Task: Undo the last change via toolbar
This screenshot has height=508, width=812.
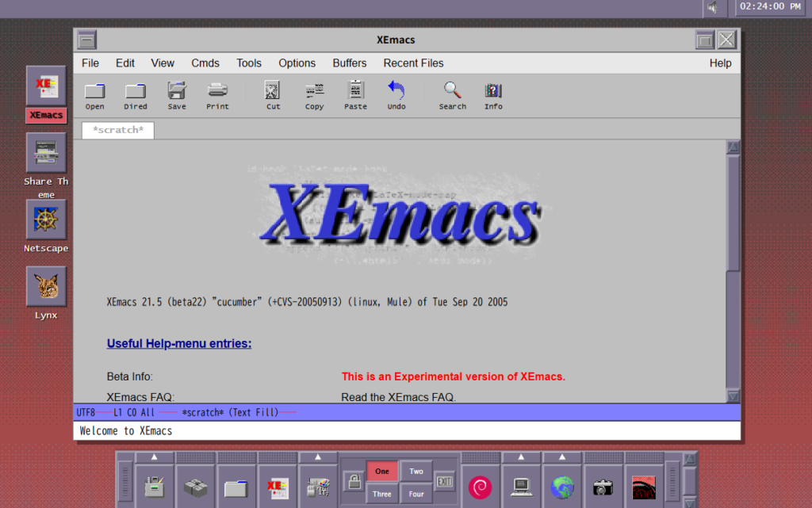Action: click(x=396, y=95)
